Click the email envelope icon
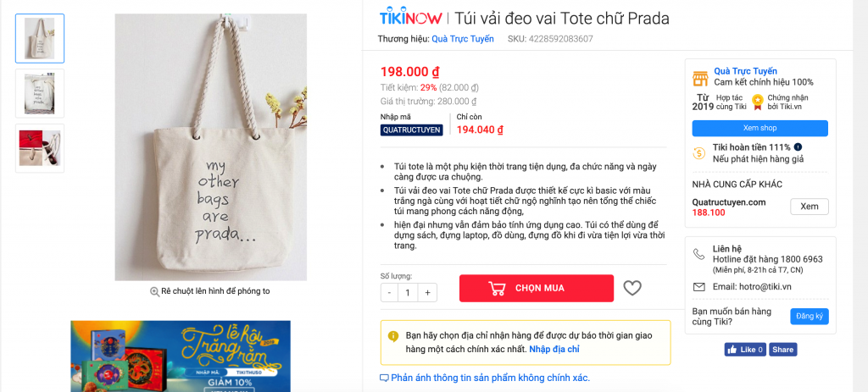This screenshot has height=392, width=868. click(x=698, y=287)
